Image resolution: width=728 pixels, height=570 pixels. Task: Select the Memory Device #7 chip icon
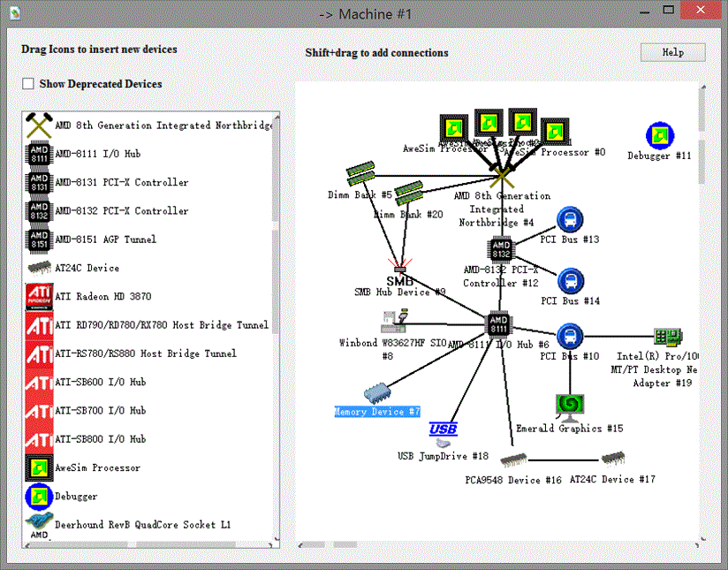pos(377,393)
